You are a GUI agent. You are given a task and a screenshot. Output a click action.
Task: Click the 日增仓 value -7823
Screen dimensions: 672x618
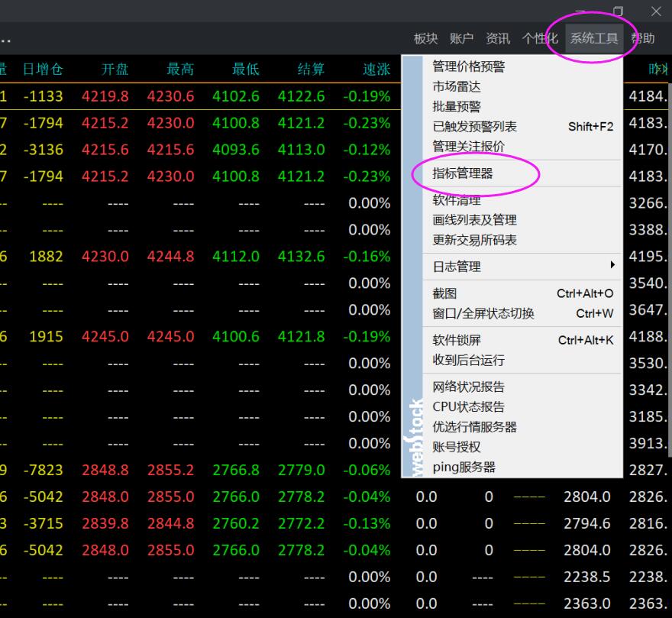click(44, 471)
